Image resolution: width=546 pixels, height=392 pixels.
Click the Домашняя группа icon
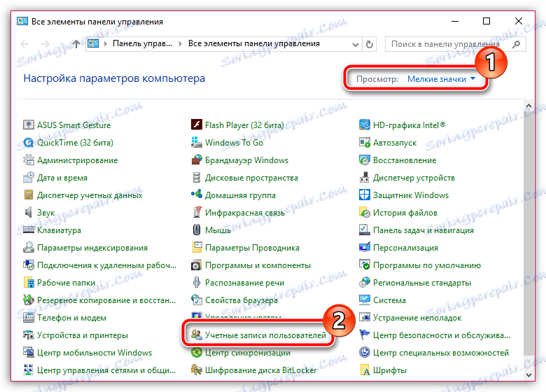(197, 195)
